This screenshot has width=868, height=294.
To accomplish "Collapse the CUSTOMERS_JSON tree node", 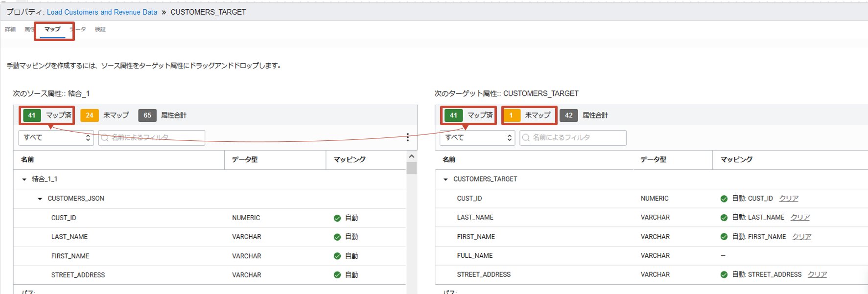I will (40, 199).
